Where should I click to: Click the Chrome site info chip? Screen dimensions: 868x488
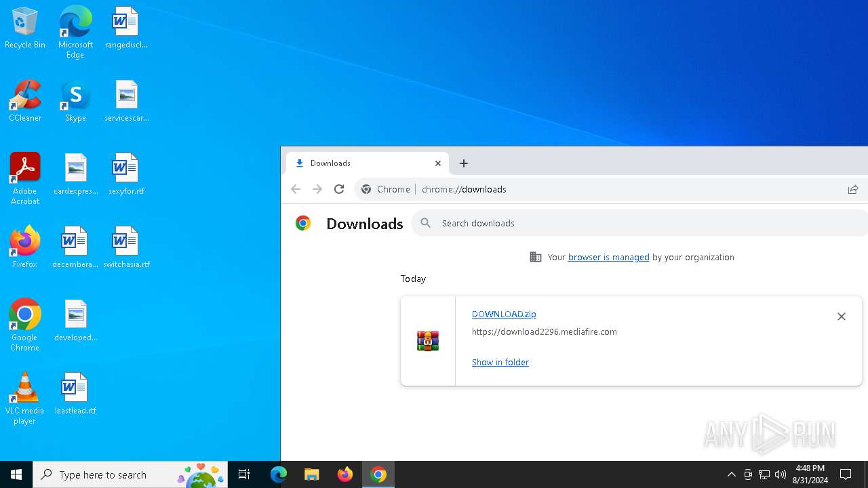[386, 189]
